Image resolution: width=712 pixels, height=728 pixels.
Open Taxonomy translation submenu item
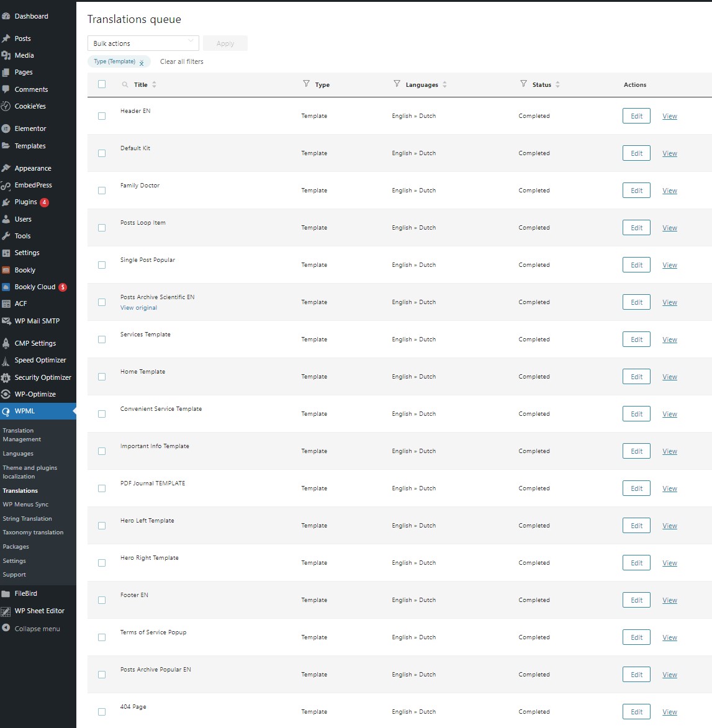33,533
